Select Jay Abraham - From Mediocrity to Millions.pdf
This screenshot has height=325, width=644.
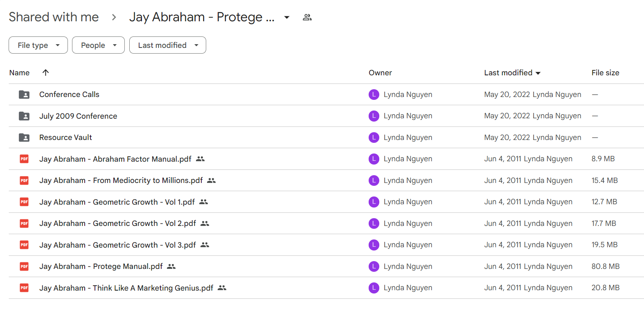pos(121,181)
